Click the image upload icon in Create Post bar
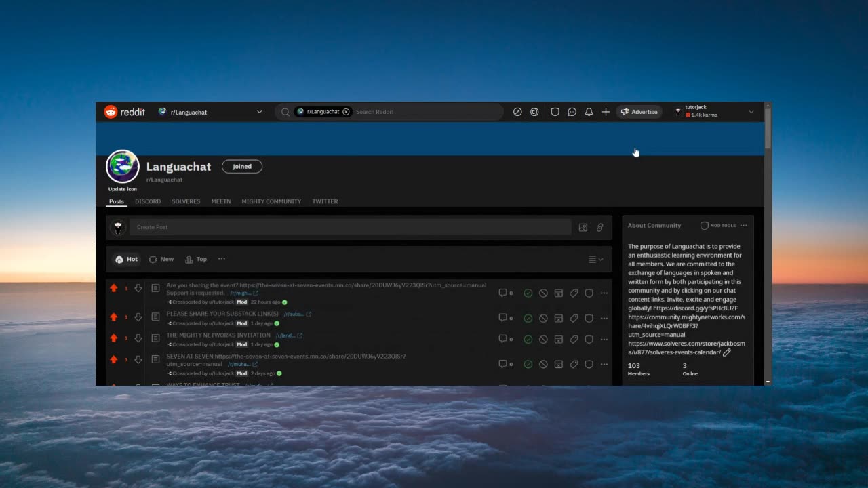 (583, 228)
